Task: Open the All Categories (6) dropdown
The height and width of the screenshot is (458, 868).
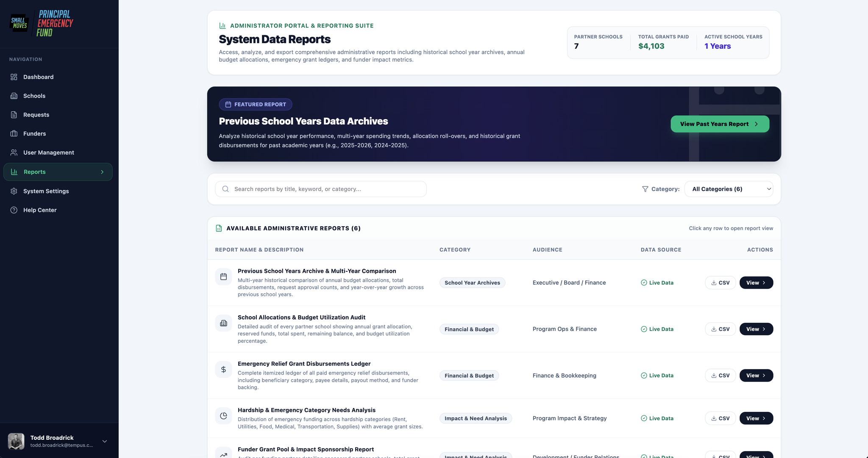Action: [729, 189]
